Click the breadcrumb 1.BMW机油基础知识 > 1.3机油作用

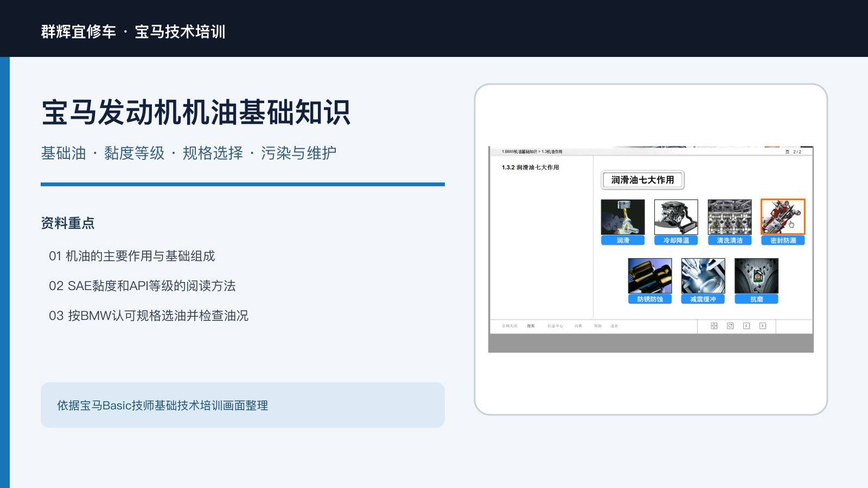(x=532, y=152)
